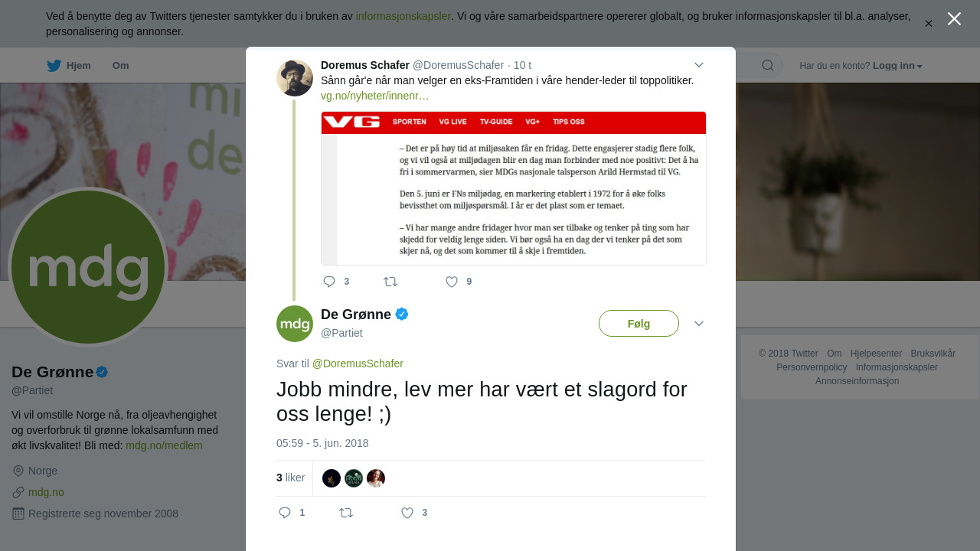Viewport: 980px width, 551px height.
Task: Reply to De Grønne's tweet
Action: click(x=285, y=513)
